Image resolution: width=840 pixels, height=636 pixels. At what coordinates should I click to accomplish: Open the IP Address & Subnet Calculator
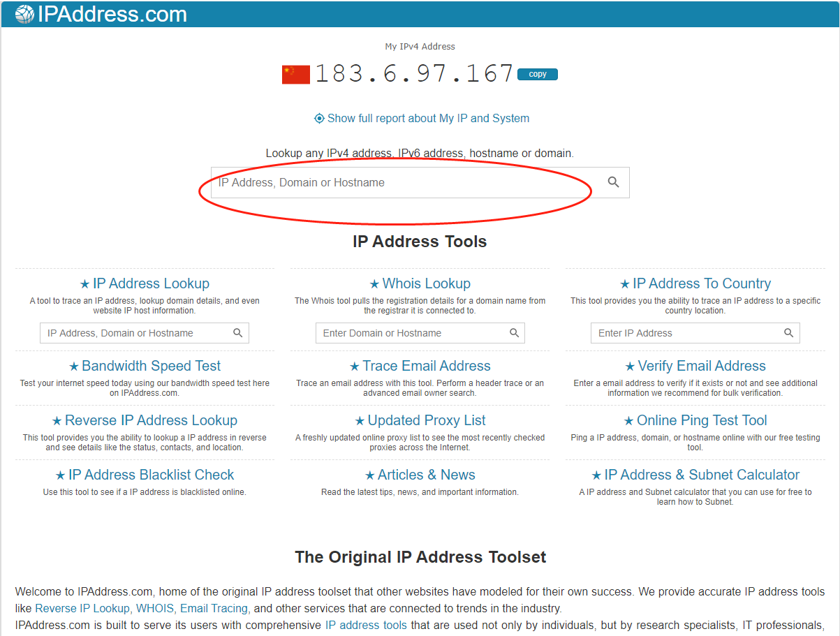(x=702, y=475)
